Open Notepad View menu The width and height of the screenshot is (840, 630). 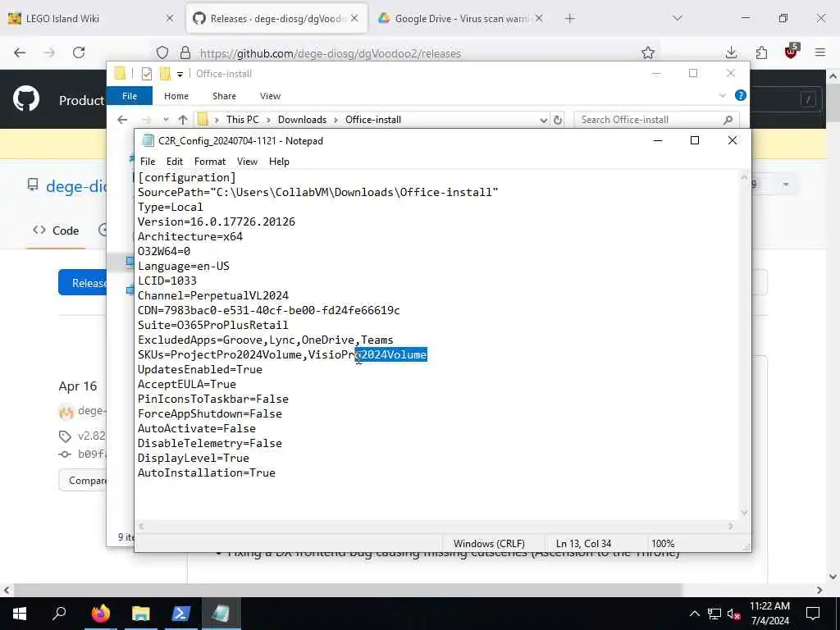pyautogui.click(x=247, y=162)
